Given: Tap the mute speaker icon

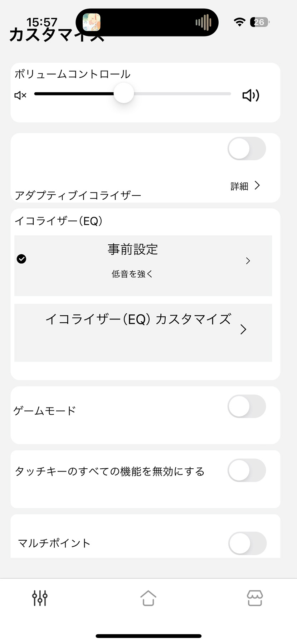Looking at the screenshot, I should pyautogui.click(x=20, y=96).
